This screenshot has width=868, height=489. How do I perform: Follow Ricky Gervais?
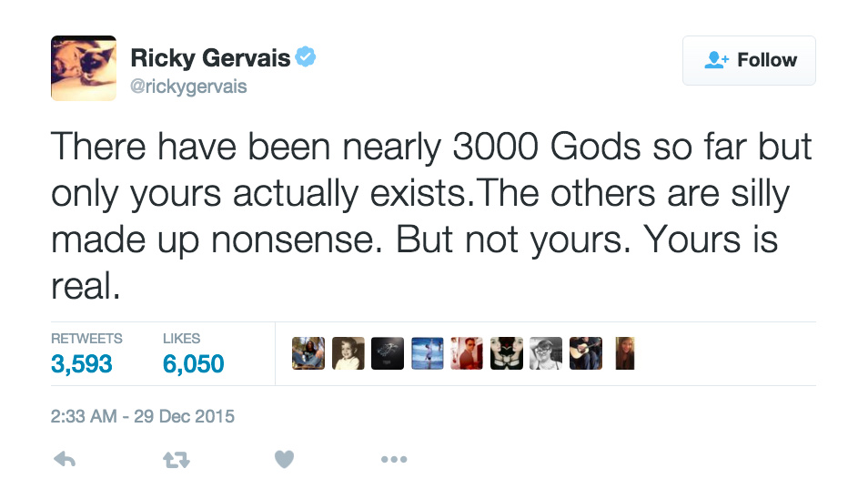pos(749,60)
